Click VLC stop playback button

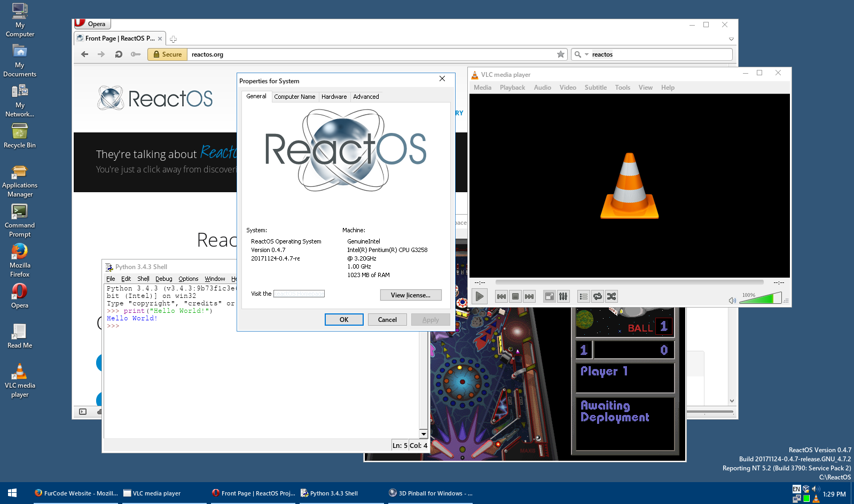[515, 296]
